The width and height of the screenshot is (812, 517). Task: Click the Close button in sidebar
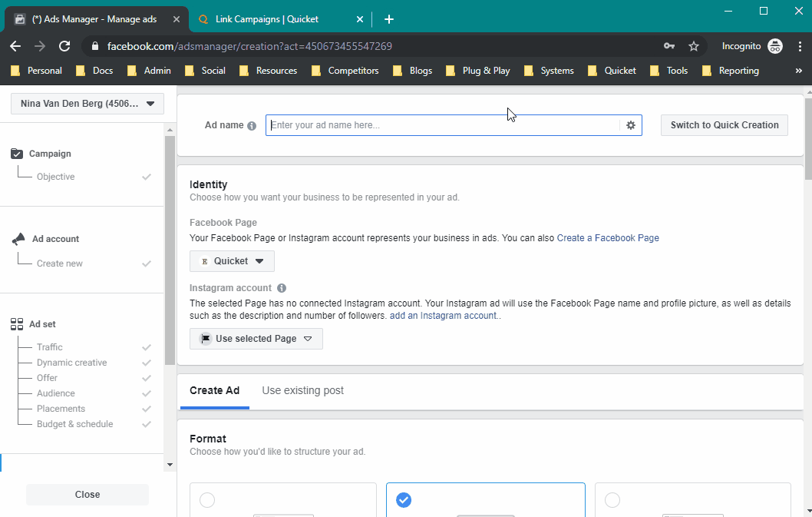click(87, 495)
